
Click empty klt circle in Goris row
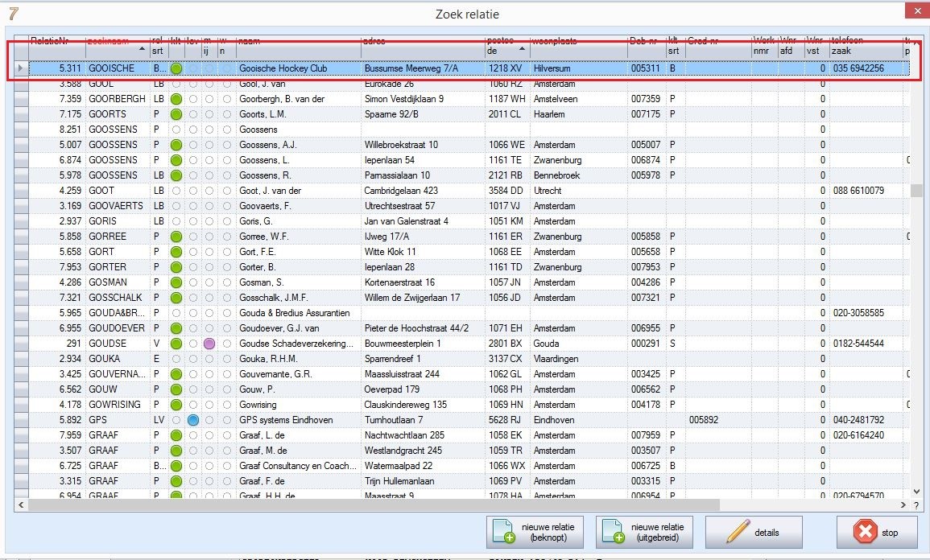pos(176,221)
